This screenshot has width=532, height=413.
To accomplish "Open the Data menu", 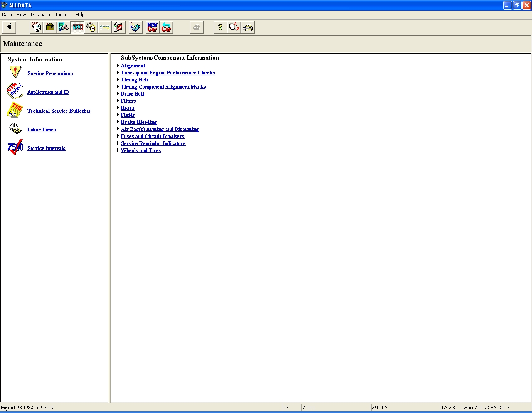I will coord(7,15).
